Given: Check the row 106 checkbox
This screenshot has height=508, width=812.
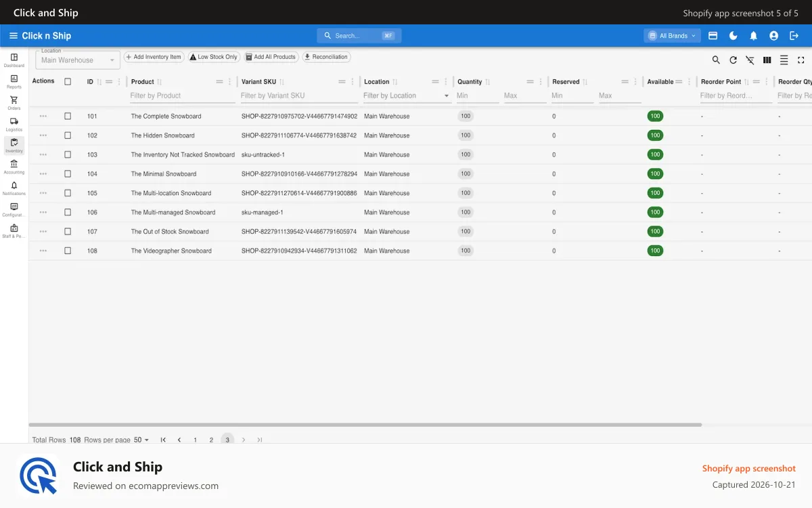Looking at the screenshot, I should click(x=68, y=212).
